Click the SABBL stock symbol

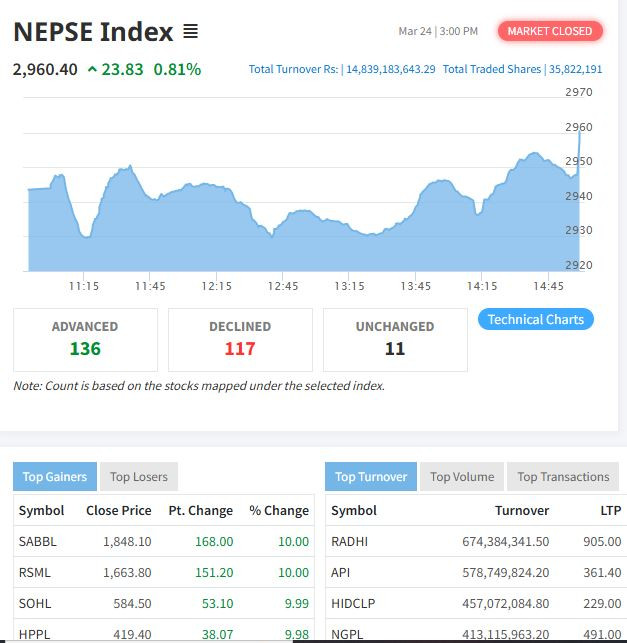[37, 541]
